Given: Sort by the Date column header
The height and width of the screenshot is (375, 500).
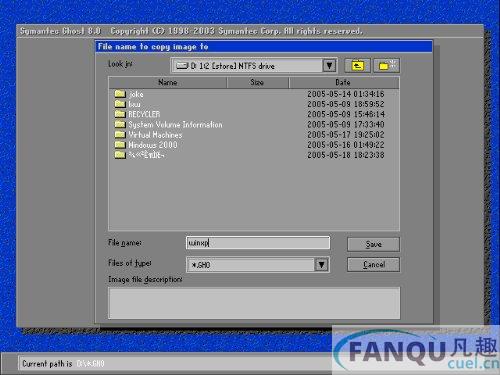Looking at the screenshot, I should (343, 82).
